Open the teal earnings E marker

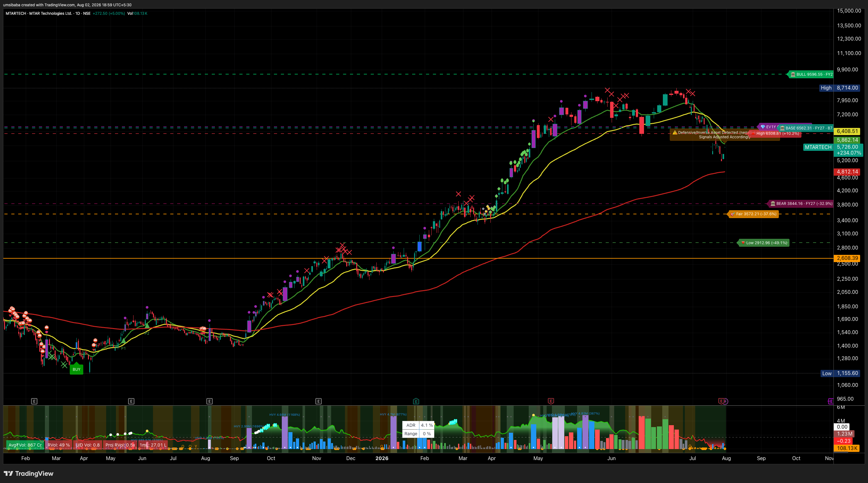416,401
